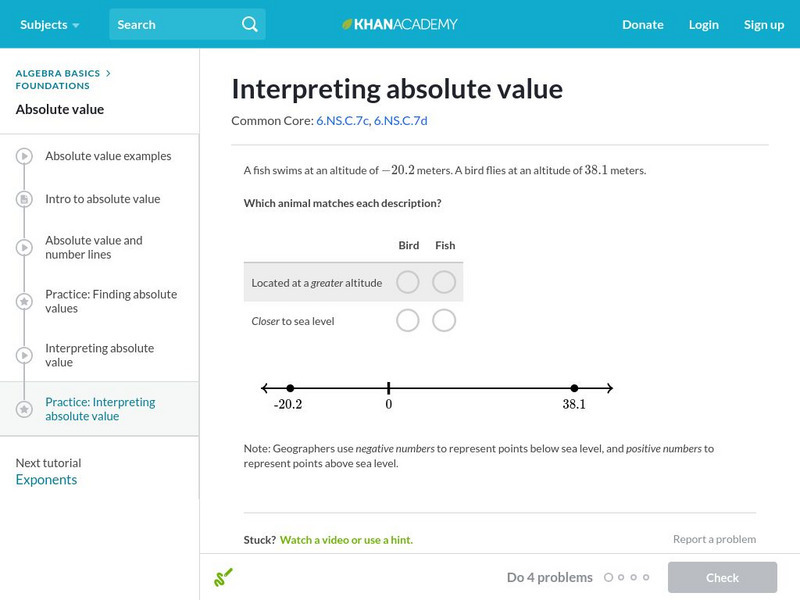Click the article icon beside Intro to absolute value

coord(25,199)
